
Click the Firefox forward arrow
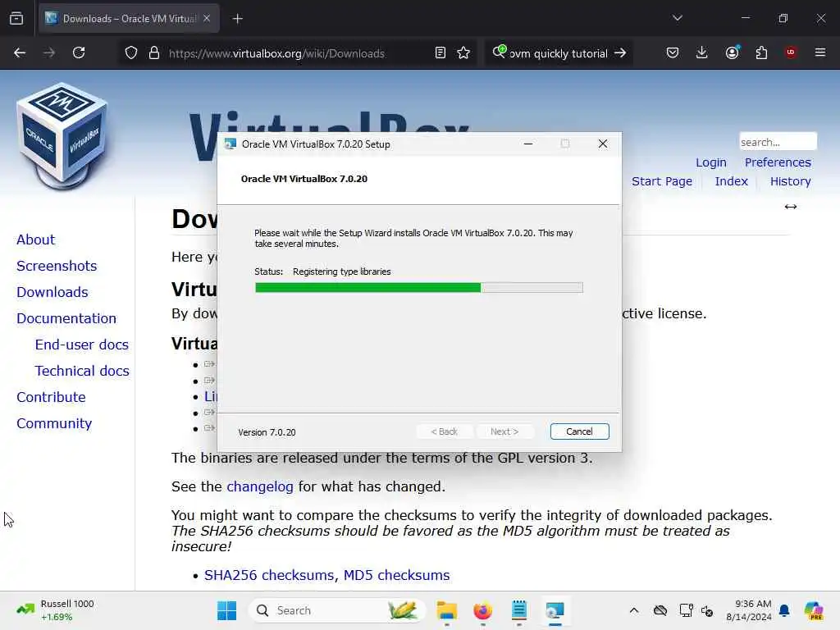48,52
